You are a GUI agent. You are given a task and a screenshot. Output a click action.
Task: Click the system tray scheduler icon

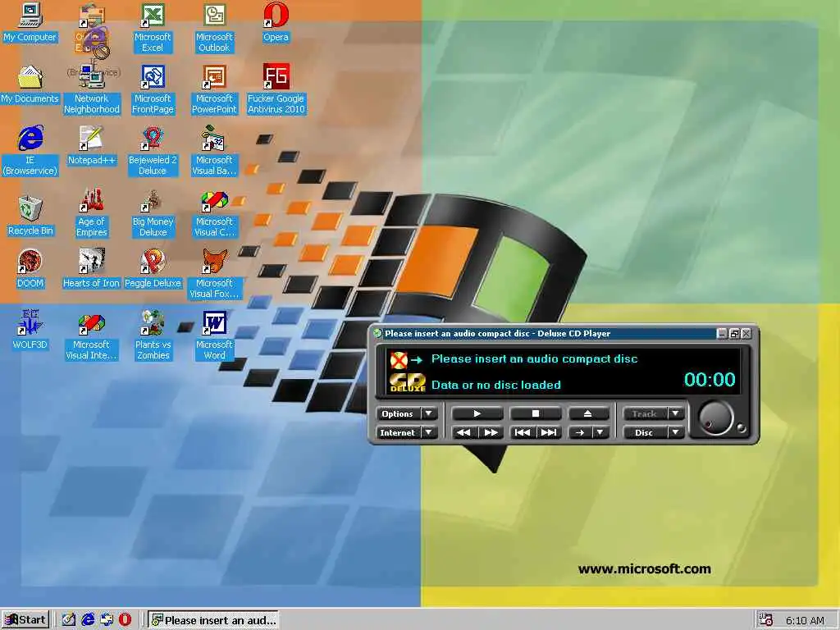point(766,620)
